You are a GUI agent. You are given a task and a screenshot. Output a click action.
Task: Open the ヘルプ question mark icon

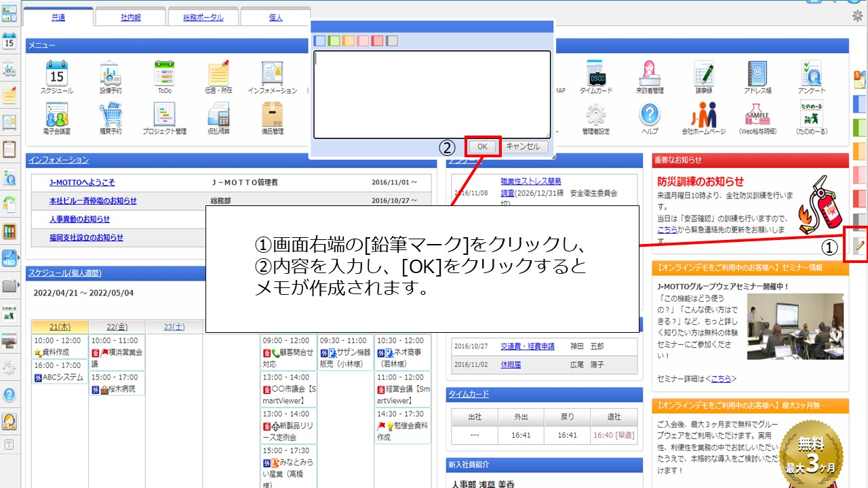(x=650, y=114)
